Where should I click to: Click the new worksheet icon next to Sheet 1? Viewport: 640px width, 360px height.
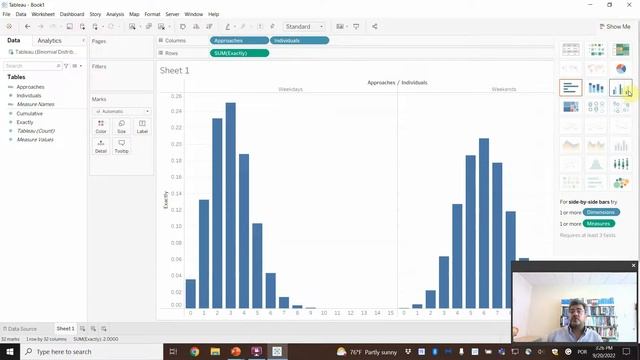point(83,329)
